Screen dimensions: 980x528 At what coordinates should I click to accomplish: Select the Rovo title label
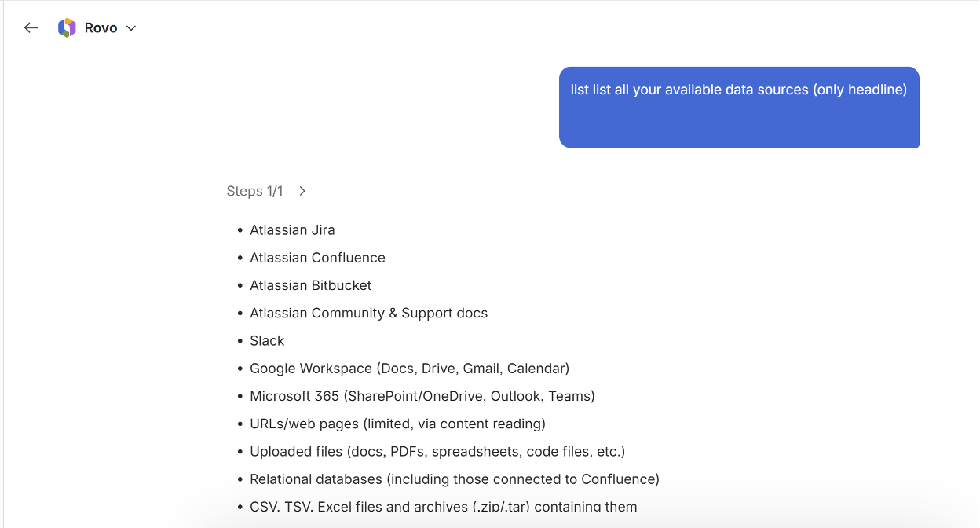click(101, 27)
